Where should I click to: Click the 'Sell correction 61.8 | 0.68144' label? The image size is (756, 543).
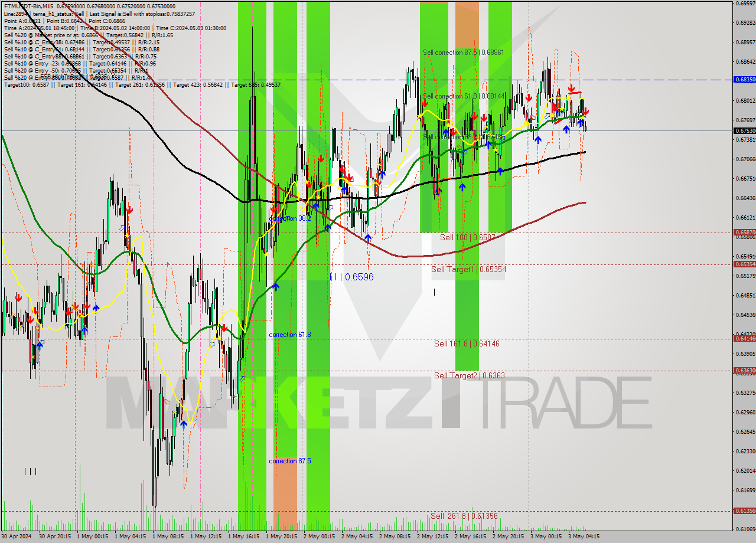click(464, 96)
